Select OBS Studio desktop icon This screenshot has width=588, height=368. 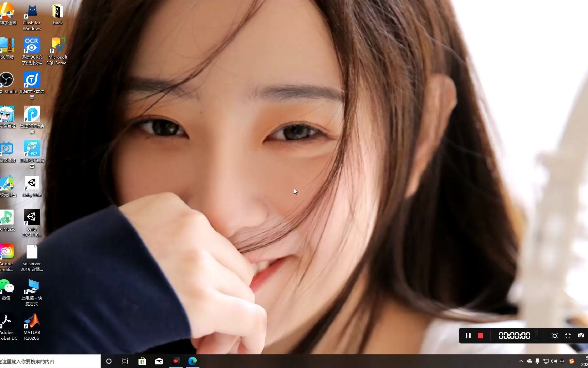click(7, 83)
